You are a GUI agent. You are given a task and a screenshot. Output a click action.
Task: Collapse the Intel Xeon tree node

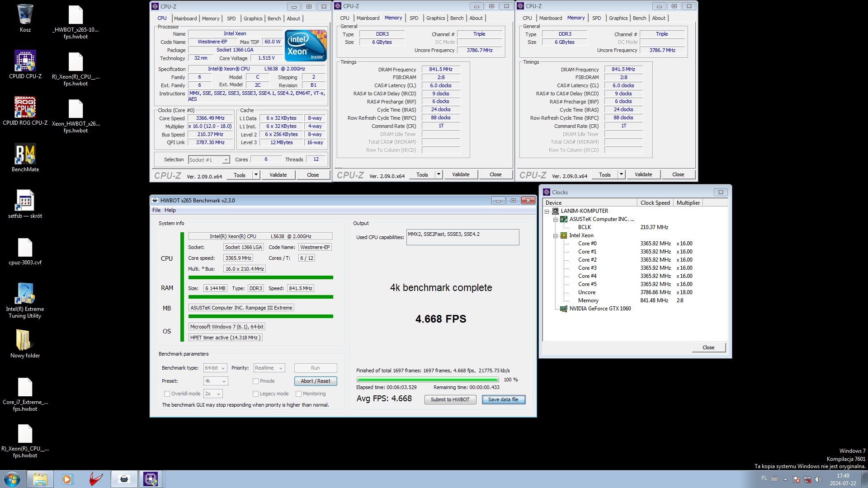point(555,235)
